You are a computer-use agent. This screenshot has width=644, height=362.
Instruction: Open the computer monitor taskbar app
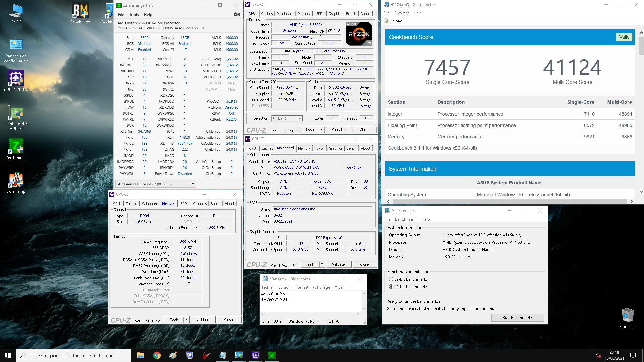(190, 355)
